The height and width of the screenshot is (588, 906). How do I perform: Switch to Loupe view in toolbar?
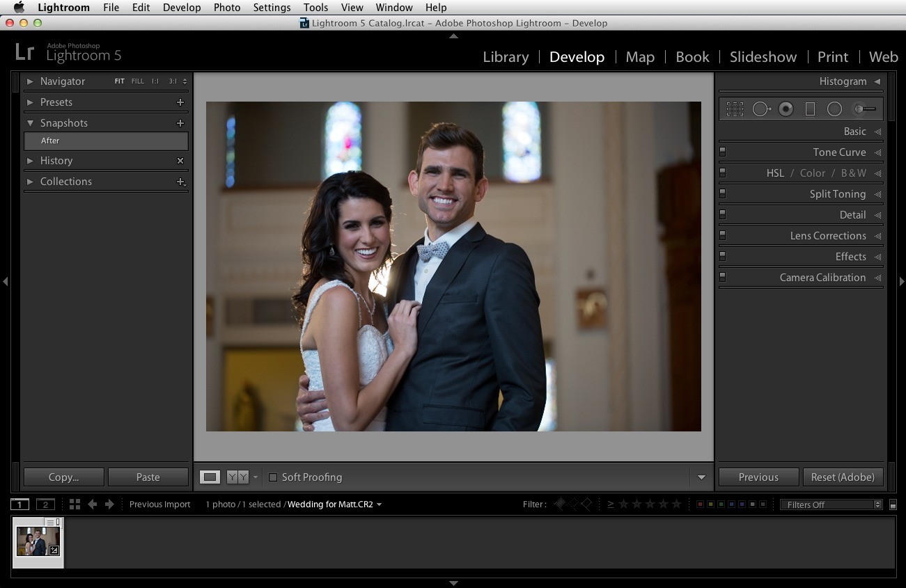(x=210, y=477)
